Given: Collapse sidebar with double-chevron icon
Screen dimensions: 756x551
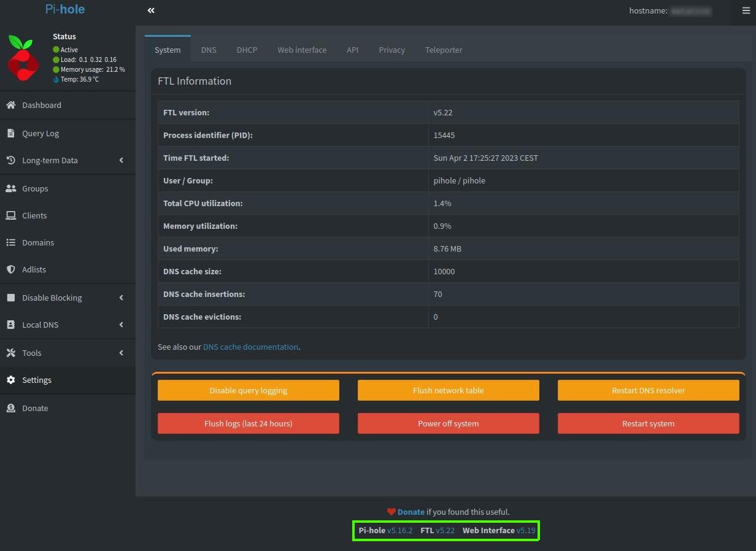Looking at the screenshot, I should coord(151,10).
